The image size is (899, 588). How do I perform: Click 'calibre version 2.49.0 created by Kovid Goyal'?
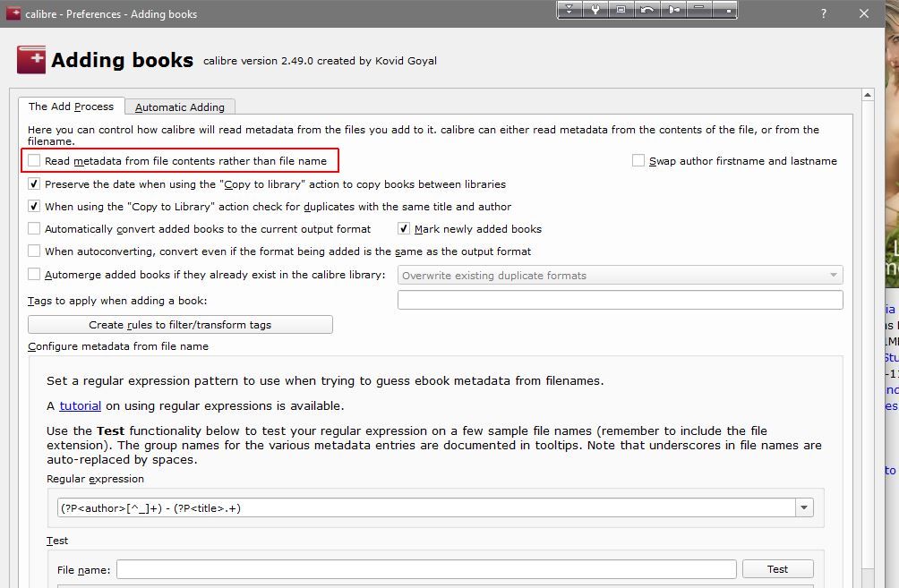(x=320, y=61)
